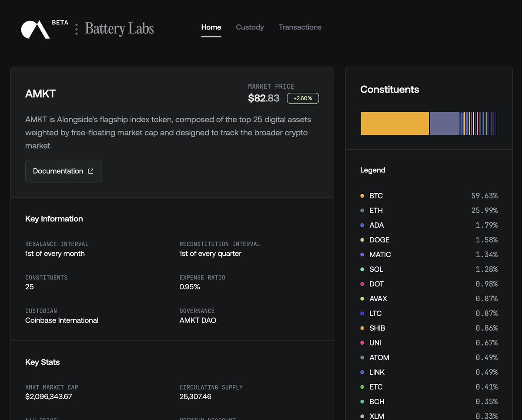Image resolution: width=522 pixels, height=420 pixels.
Task: Click the 59.63% BTC weight value
Action: (484, 196)
